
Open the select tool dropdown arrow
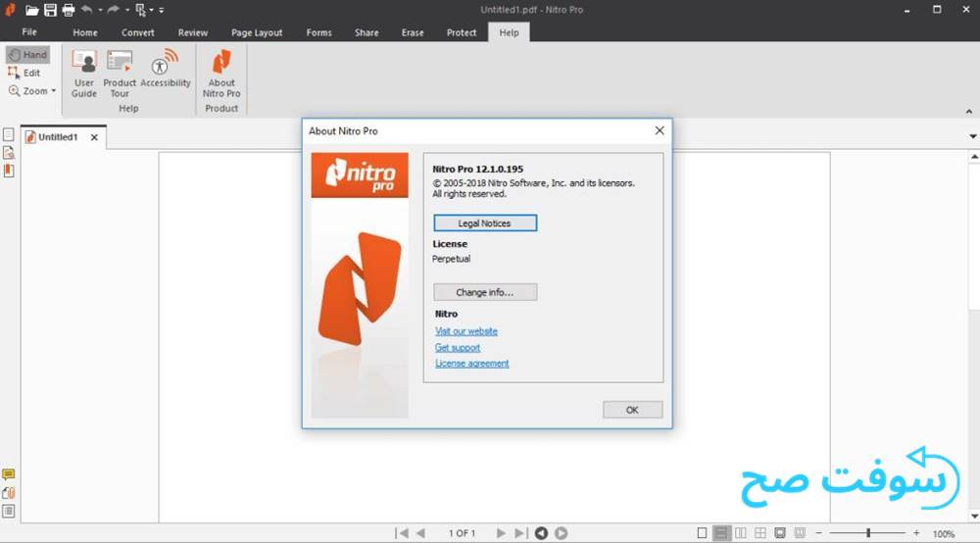(151, 10)
